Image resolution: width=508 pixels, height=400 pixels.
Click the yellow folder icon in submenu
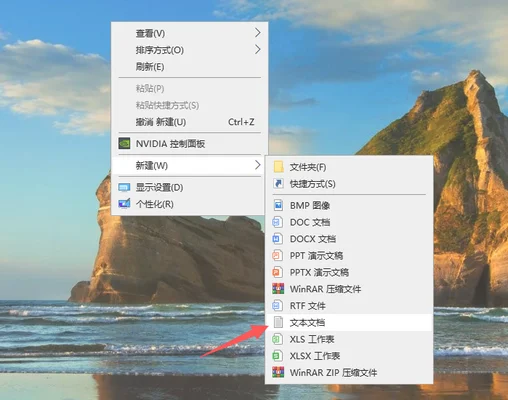pos(278,167)
